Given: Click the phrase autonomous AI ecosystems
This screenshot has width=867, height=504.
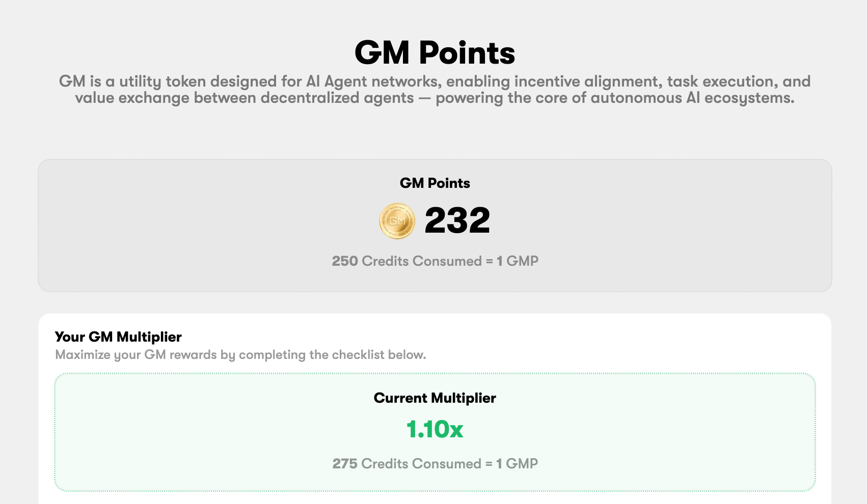Looking at the screenshot, I should (692, 98).
